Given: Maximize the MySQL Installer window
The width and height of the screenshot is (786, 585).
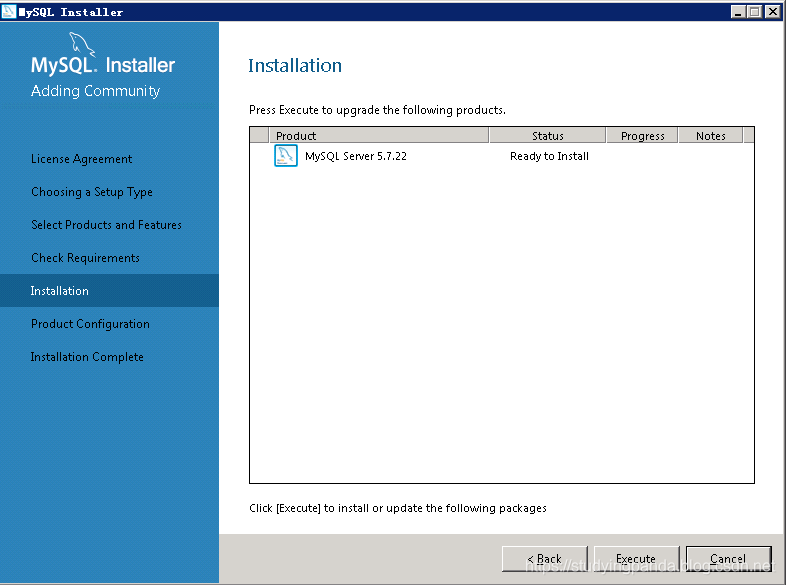Looking at the screenshot, I should click(754, 12).
